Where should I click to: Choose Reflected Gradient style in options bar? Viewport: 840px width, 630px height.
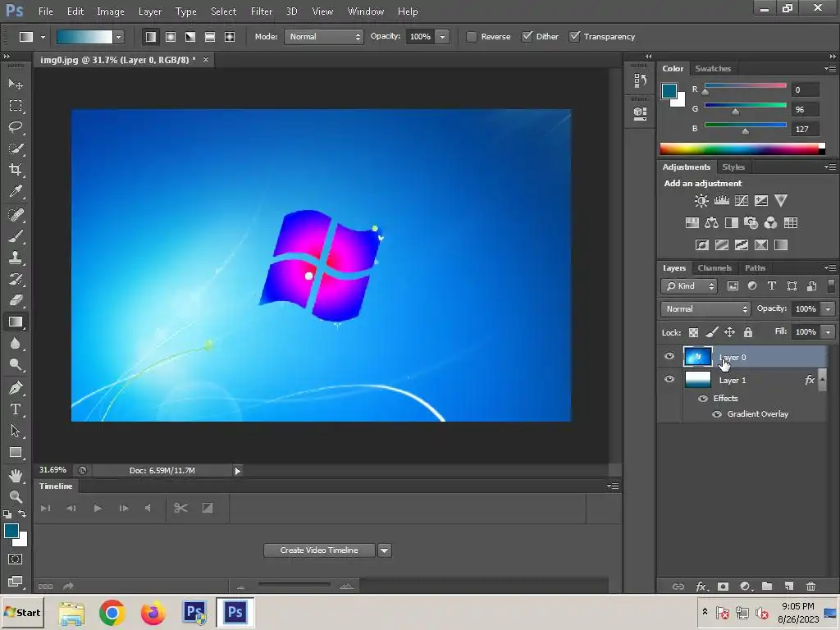210,37
